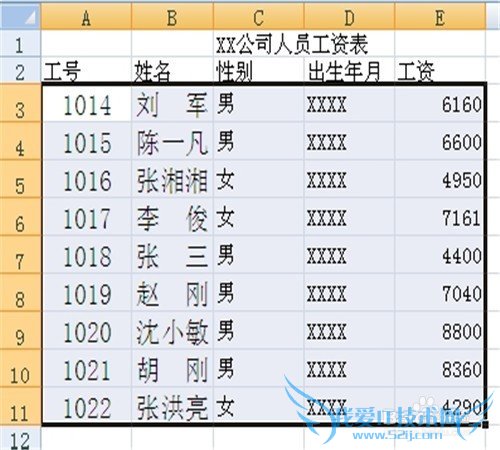Screen dimensions: 500x450
Task: Select row 4 header
Action: [x=20, y=141]
